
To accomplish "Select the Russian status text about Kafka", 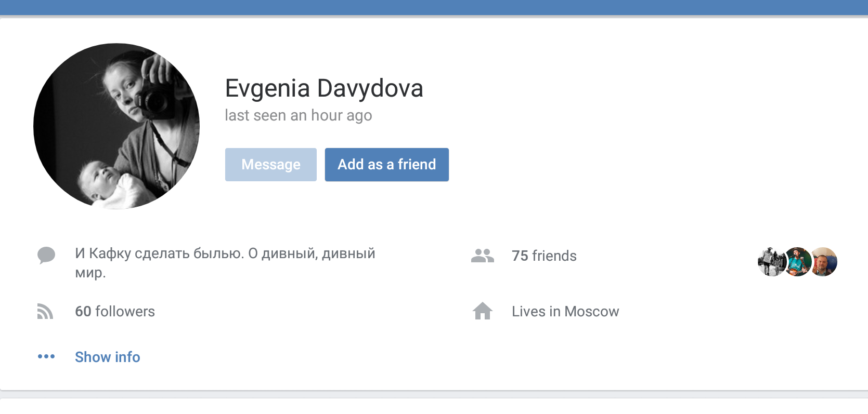I will point(225,263).
